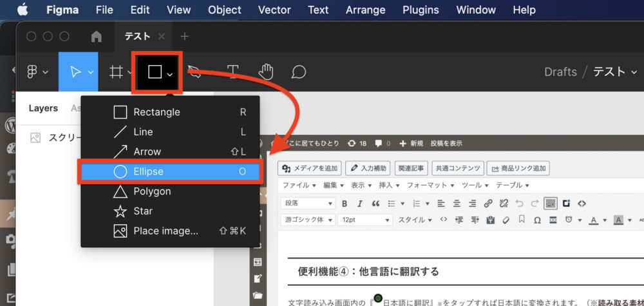Screen dimensions: 644x306
Task: Select the Rectangle shape tool in toolbar
Action: coord(155,72)
